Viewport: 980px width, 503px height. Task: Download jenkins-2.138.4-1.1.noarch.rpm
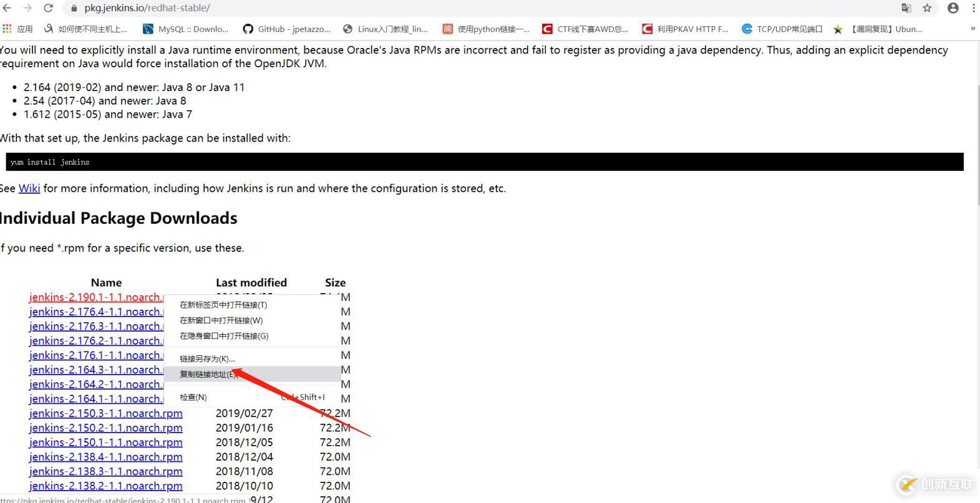[106, 457]
